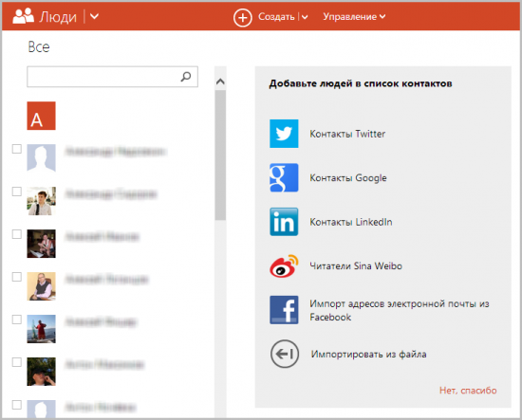The width and height of the screenshot is (522, 420).
Task: Check the last partially visible contact's checkbox
Action: (x=17, y=405)
